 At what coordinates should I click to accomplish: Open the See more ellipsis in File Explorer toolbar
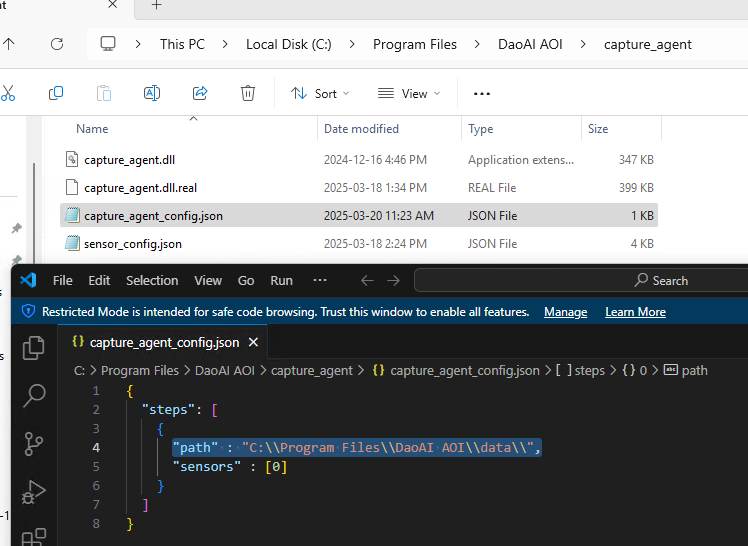(x=482, y=93)
